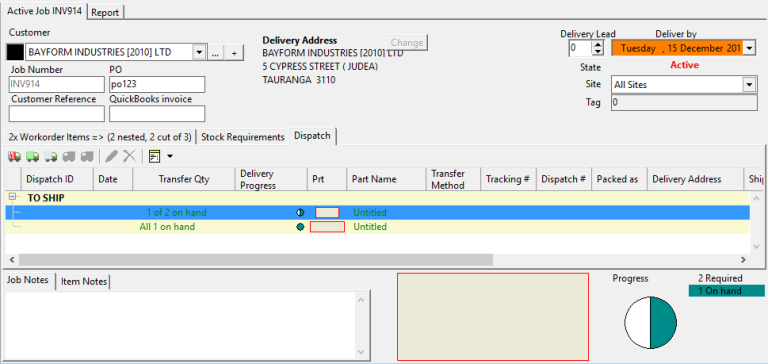
Task: Collapse the TO SHIP group
Action: pyautogui.click(x=12, y=197)
